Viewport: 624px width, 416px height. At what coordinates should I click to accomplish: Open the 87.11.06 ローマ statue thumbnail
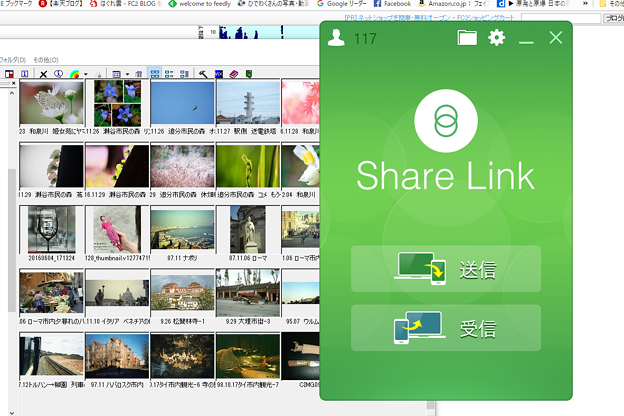[x=248, y=229]
